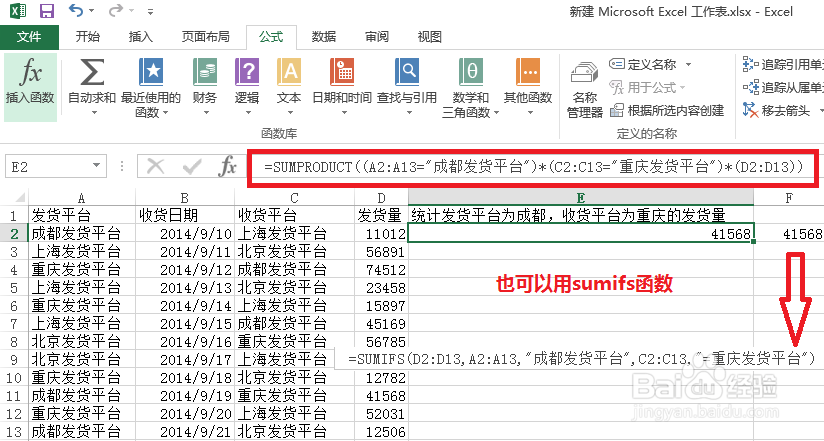824x441 pixels.
Task: Select cell with value 74512
Action: 381,270
